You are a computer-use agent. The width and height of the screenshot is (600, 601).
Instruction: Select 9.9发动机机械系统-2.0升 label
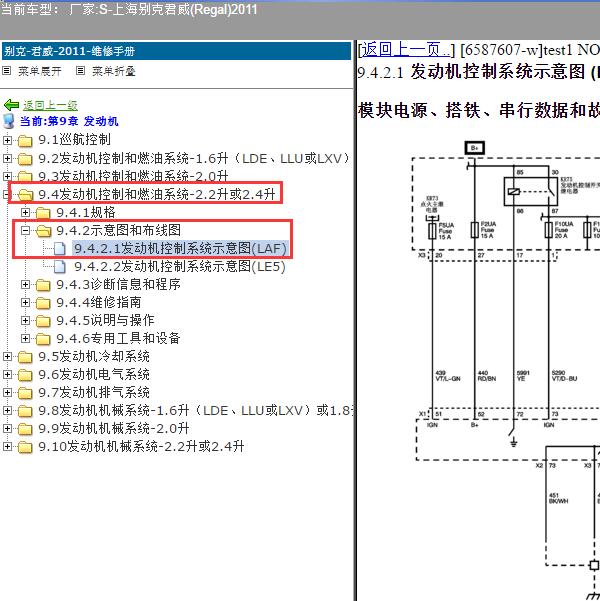tap(114, 429)
